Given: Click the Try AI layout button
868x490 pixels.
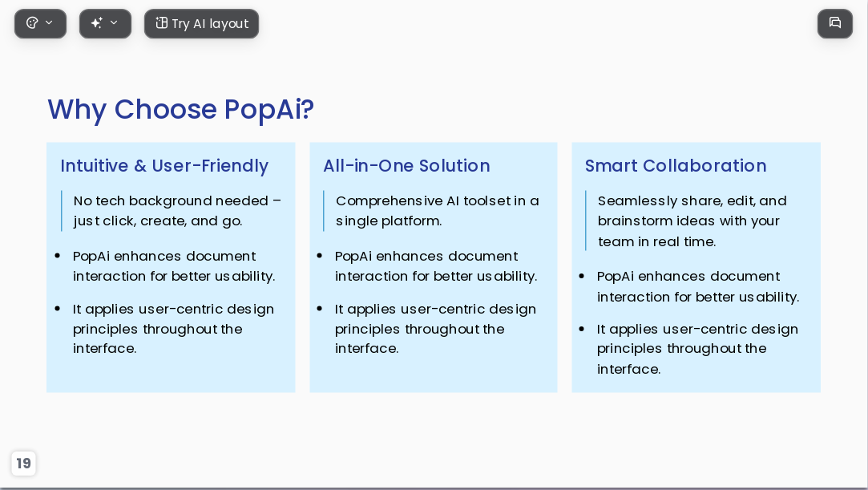Looking at the screenshot, I should click(201, 24).
